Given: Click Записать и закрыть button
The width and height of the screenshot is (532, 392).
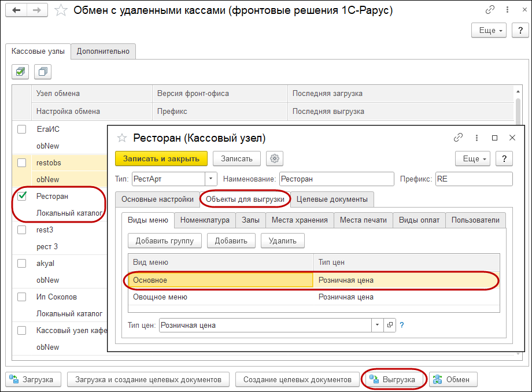Looking at the screenshot, I should 161,158.
